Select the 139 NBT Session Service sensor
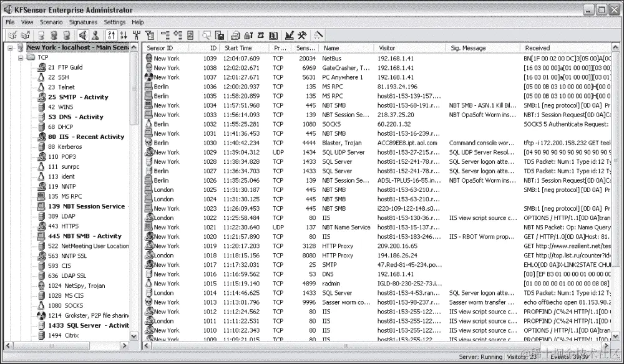624x364 pixels. pyautogui.click(x=86, y=206)
